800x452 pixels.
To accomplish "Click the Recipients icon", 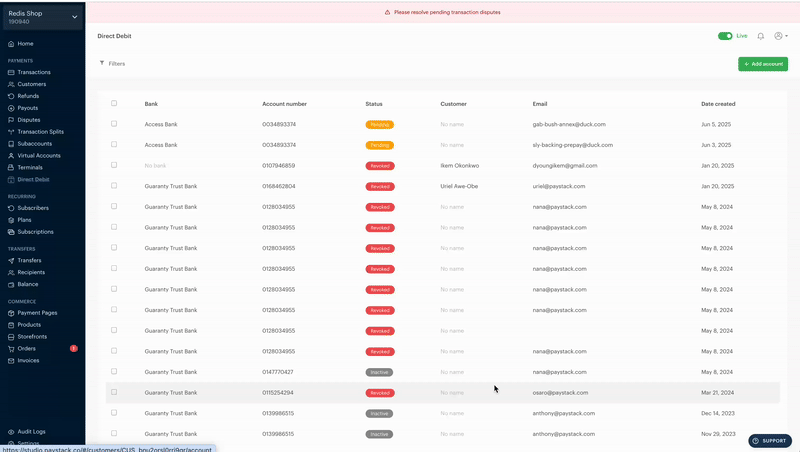I will 11,272.
